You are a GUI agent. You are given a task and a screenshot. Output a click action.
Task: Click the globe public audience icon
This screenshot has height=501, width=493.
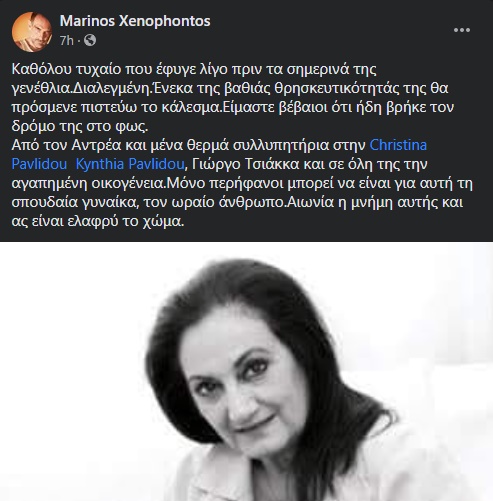90,40
